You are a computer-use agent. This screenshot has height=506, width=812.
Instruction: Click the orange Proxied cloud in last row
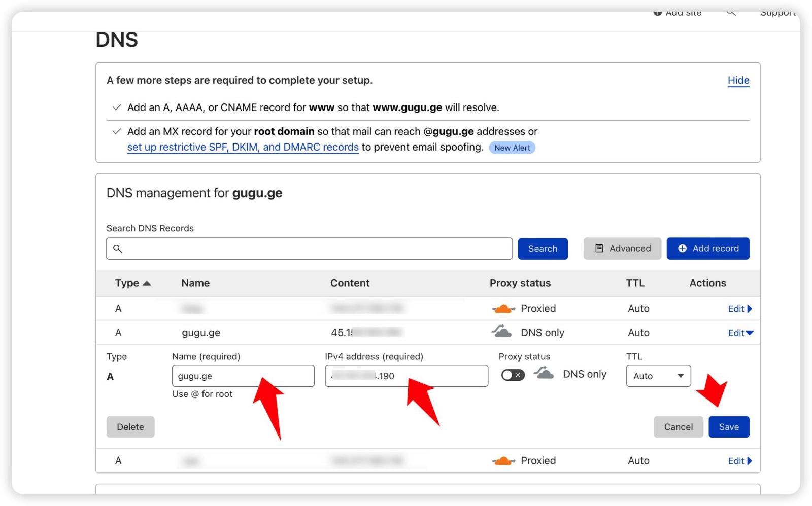pos(503,461)
